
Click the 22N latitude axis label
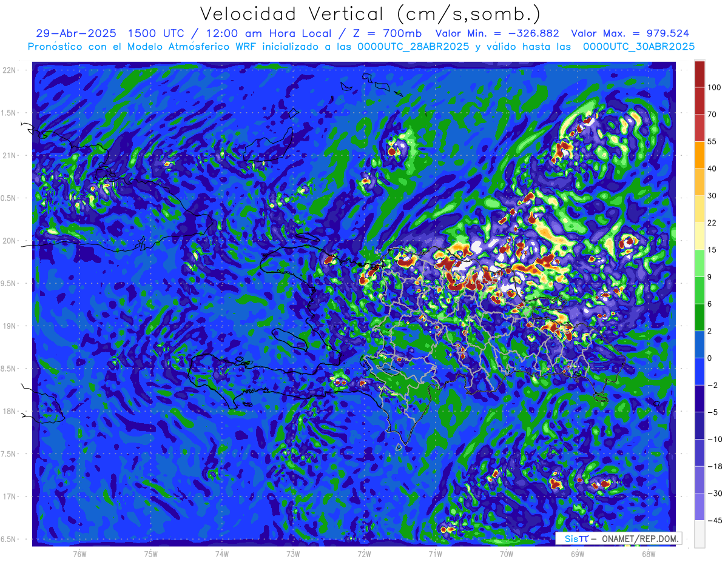[x=10, y=70]
